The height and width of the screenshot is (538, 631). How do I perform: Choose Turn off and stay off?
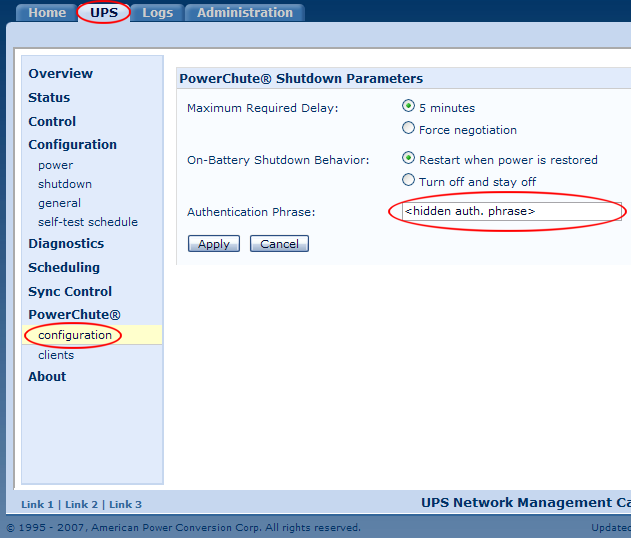click(408, 179)
